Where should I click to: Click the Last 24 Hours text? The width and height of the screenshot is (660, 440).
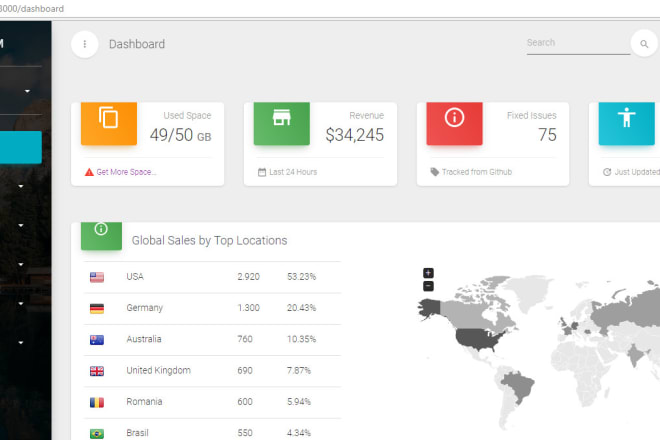point(293,172)
